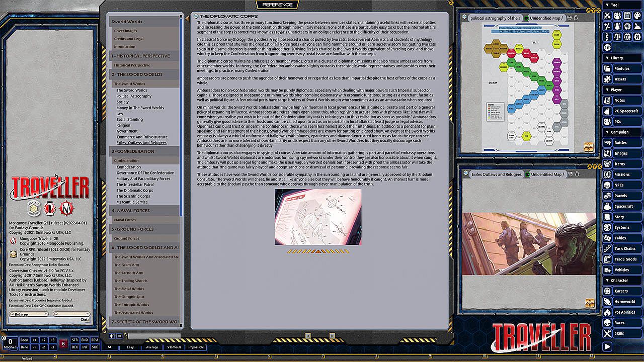Image resolution: width=644 pixels, height=362 pixels.
Task: Select the Impossible difficulty button
Action: click(196, 347)
